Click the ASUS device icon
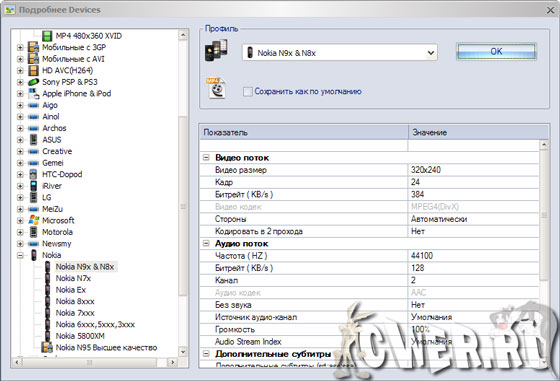 coord(34,140)
